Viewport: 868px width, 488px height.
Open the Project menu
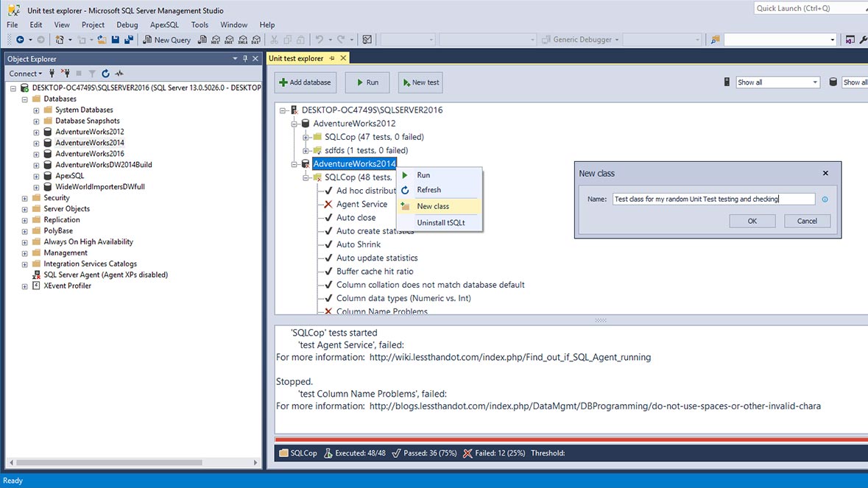(93, 25)
